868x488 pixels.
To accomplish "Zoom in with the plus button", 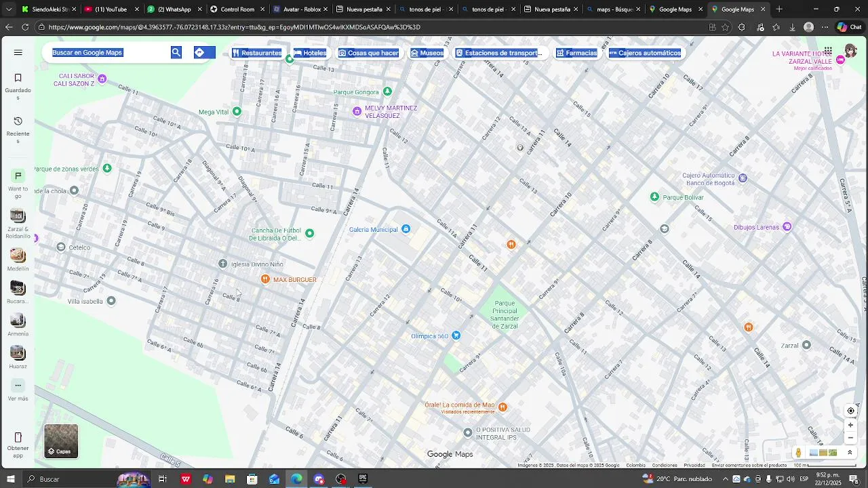I will tap(850, 425).
